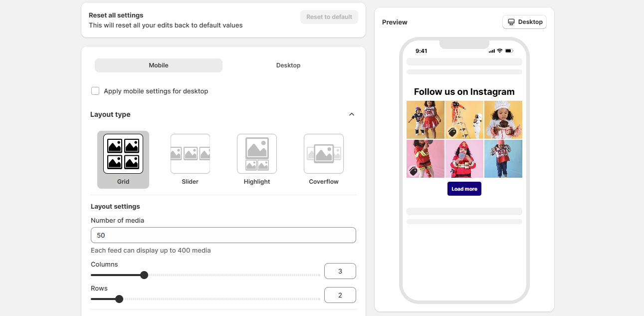Click the Layout settings label

pyautogui.click(x=115, y=206)
